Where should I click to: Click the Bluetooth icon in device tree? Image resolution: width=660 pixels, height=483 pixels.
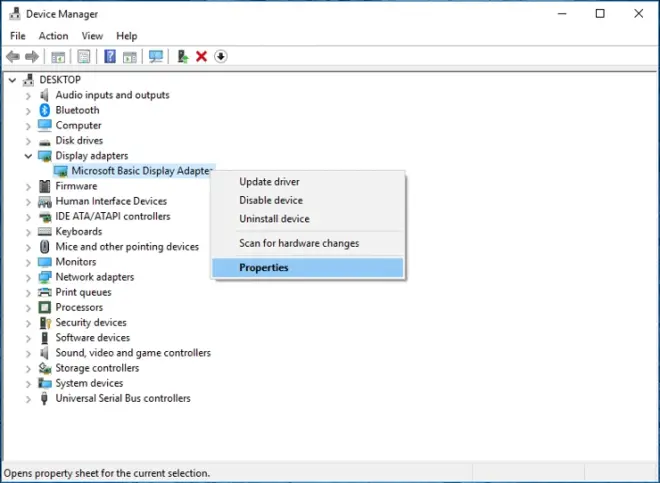[x=45, y=110]
